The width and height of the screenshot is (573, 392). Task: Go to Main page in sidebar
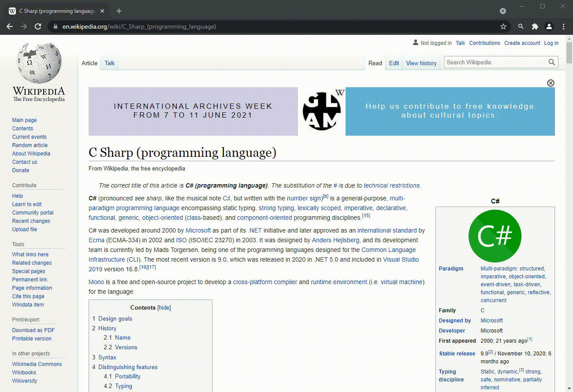tap(24, 120)
